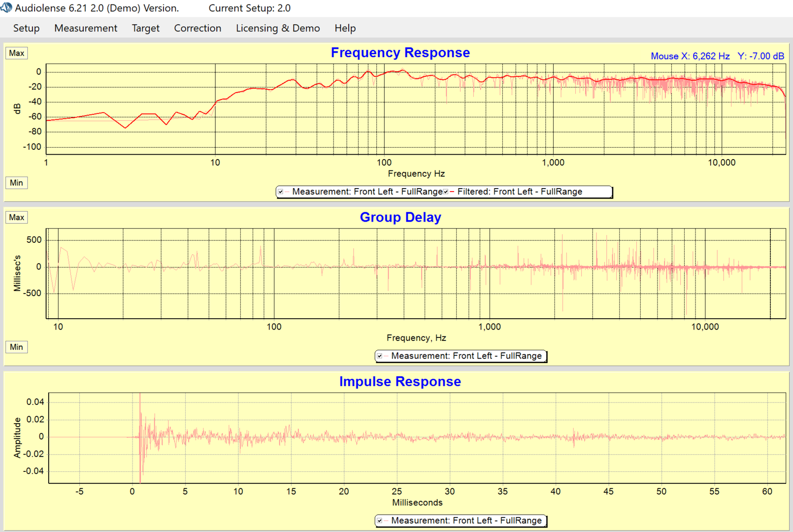Click the Mouse X: 6,262 Hz readout
The width and height of the screenshot is (793, 532).
coord(691,56)
